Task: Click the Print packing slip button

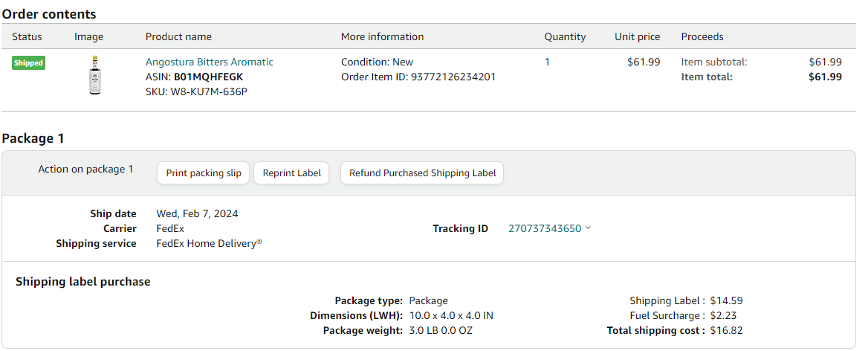Action: click(x=204, y=173)
